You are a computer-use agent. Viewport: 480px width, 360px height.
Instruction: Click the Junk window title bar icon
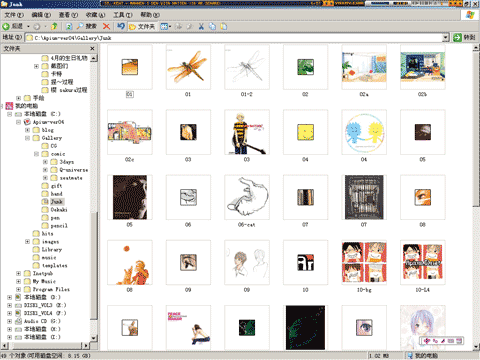coord(4,4)
